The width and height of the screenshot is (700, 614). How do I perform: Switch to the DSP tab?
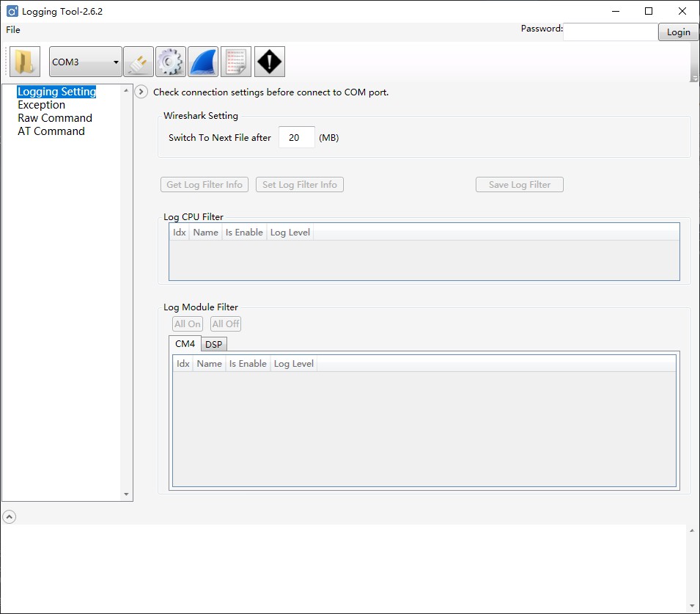(213, 344)
